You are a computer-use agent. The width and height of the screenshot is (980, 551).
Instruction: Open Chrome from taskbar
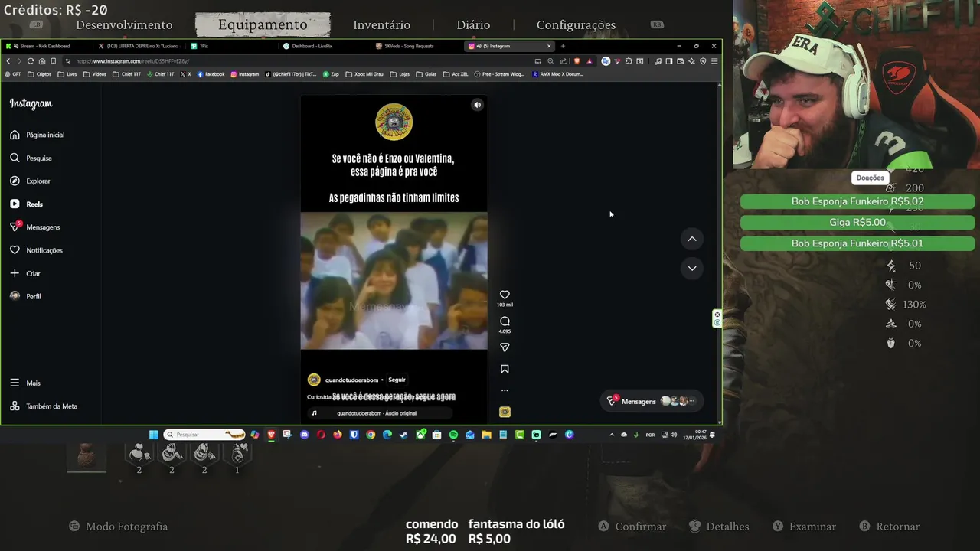coord(371,435)
